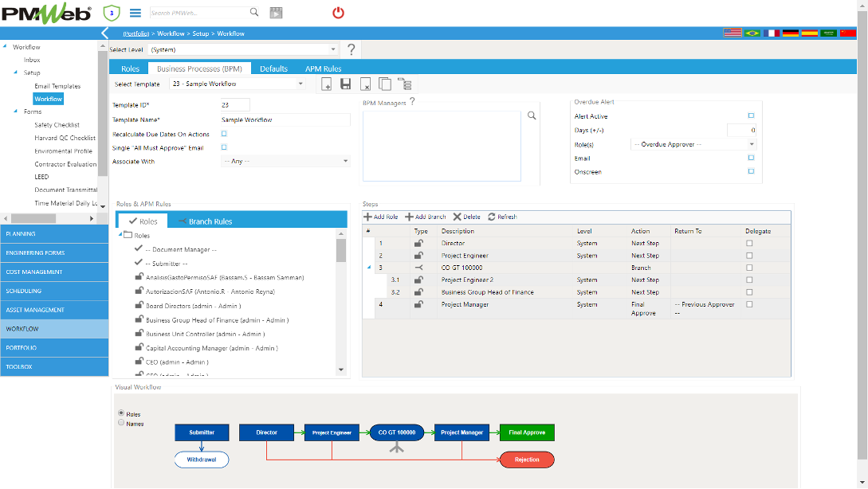Click the Template Name input field
Image resolution: width=868 pixels, height=489 pixels.
[285, 119]
